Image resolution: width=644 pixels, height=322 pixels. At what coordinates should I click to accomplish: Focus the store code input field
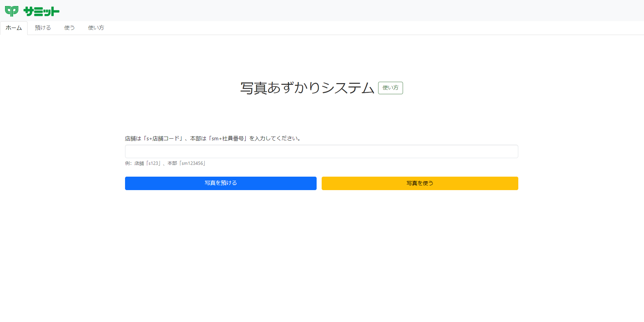point(321,151)
